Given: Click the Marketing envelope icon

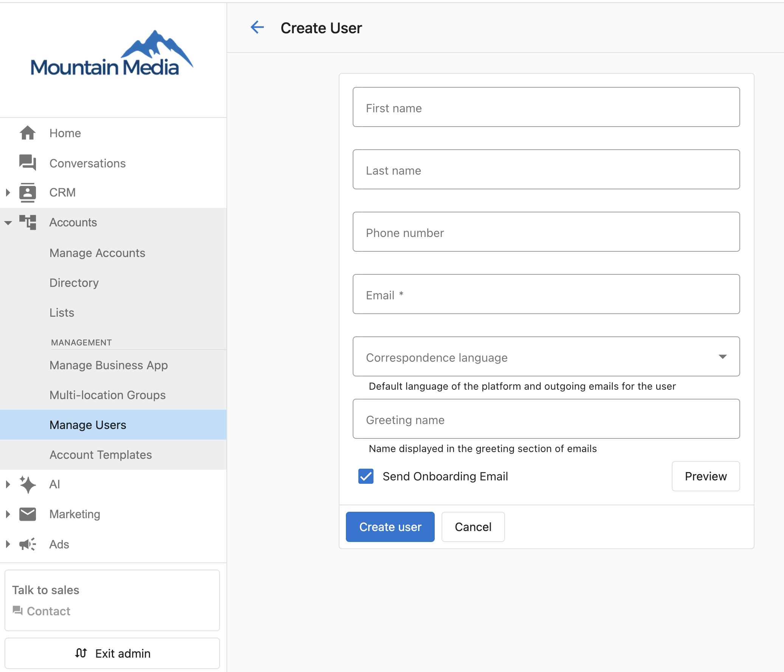Looking at the screenshot, I should (28, 514).
